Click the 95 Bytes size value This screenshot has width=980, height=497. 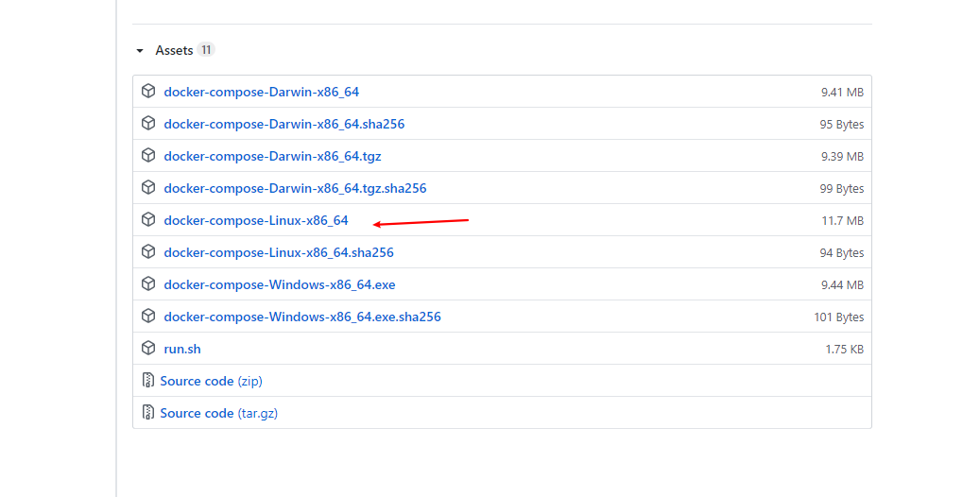coord(841,125)
